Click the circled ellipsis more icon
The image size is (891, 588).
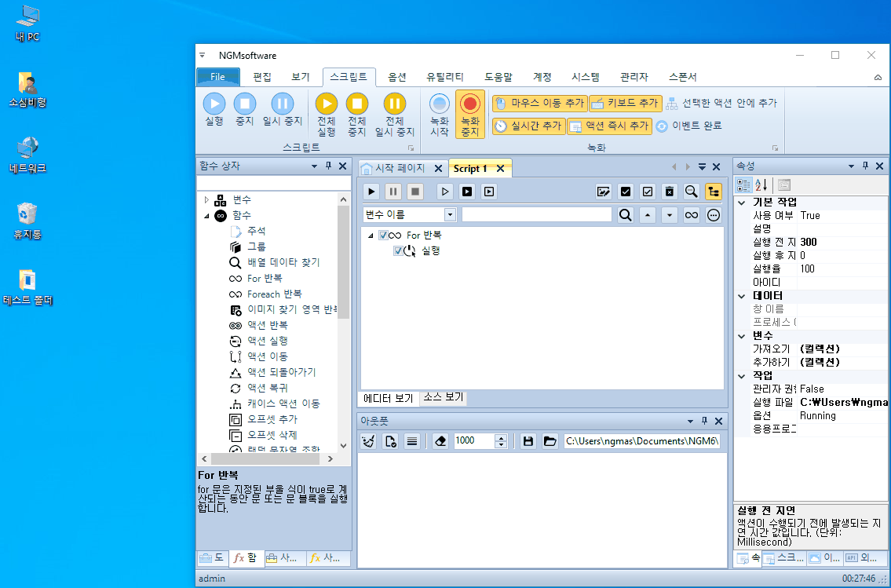click(714, 215)
